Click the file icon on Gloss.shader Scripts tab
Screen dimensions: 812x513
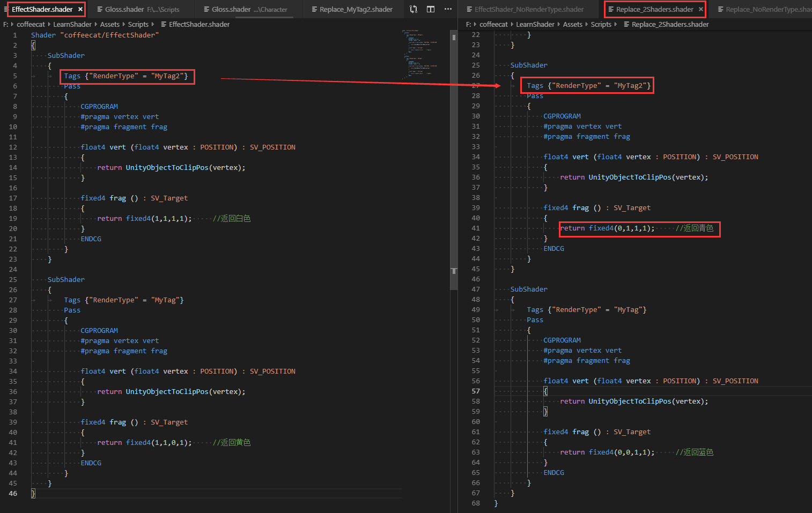click(x=99, y=9)
